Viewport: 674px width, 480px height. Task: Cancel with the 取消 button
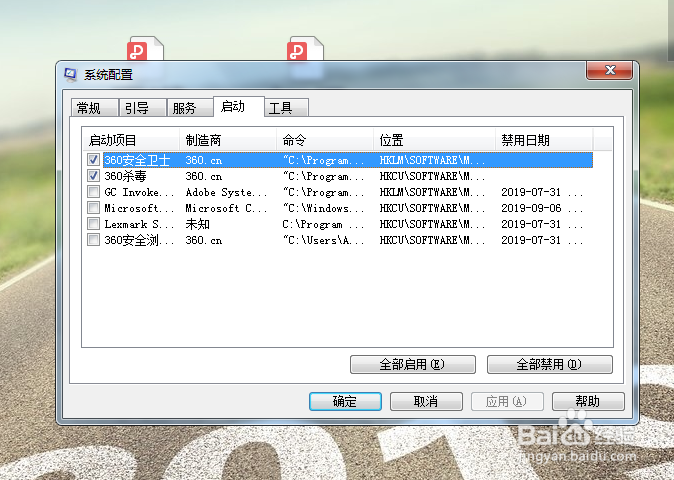(426, 401)
